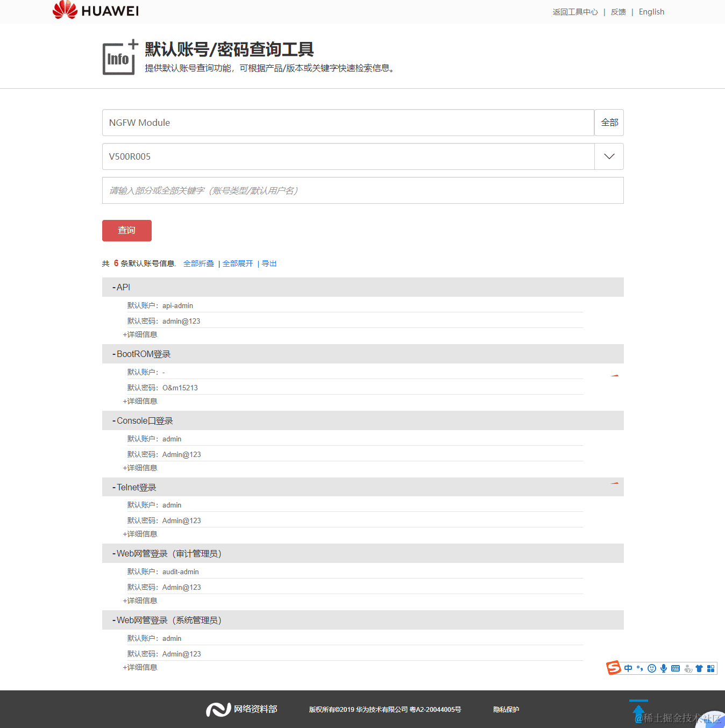This screenshot has height=728, width=725.
Task: Click 全部折叠 link
Action: point(198,263)
